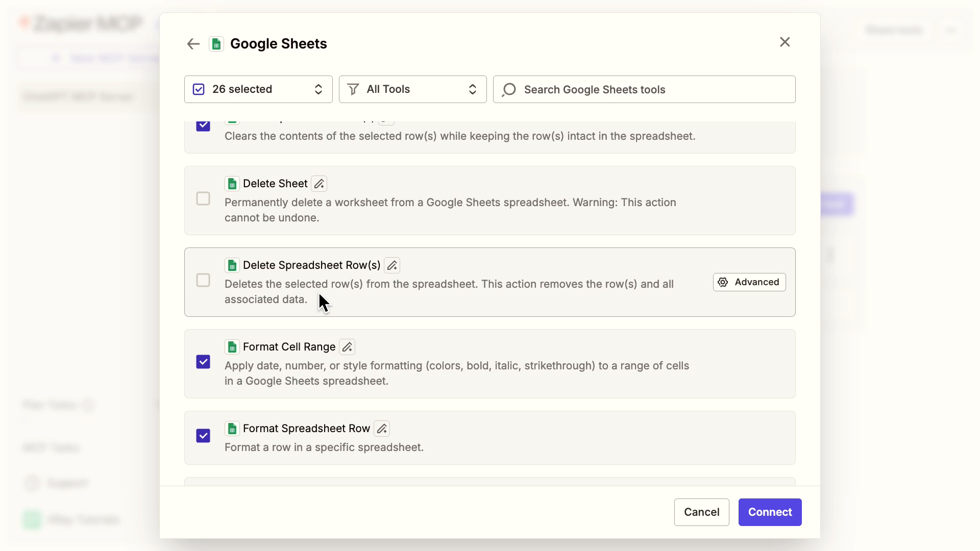The image size is (980, 551).
Task: Open Advanced settings for Delete Spreadsheet Row(s)
Action: (749, 282)
